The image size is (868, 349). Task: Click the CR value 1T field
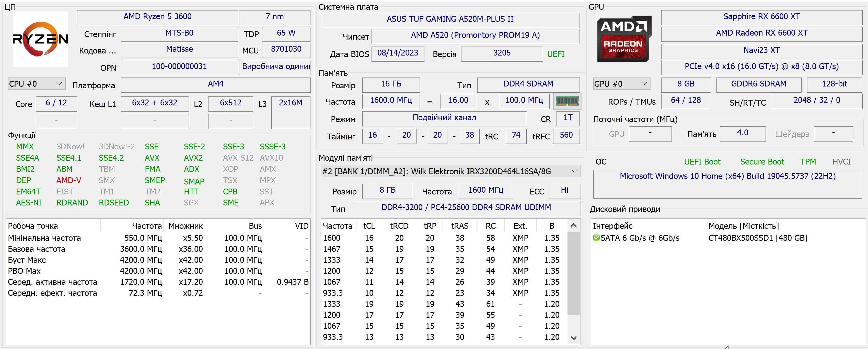(568, 118)
